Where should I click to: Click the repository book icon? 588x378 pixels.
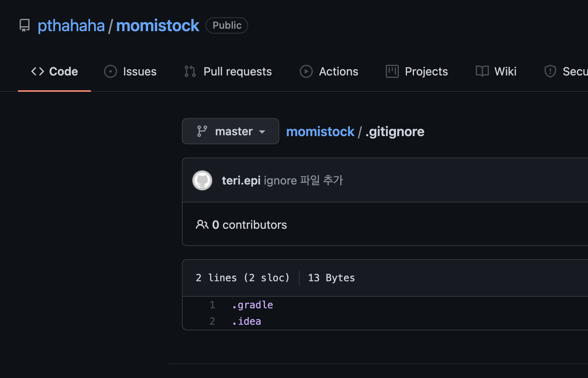coord(25,25)
